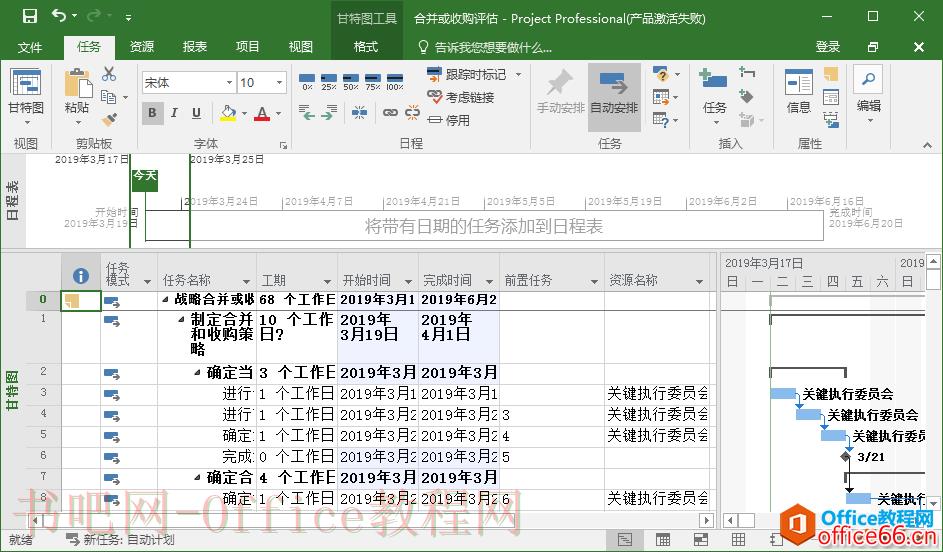
Task: Link the selected tasks
Action: (390, 112)
